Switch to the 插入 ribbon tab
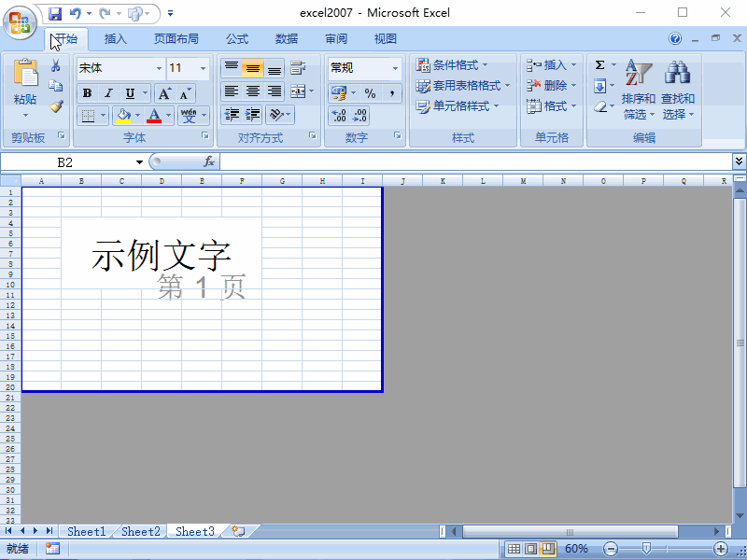The width and height of the screenshot is (747, 560). (x=116, y=38)
